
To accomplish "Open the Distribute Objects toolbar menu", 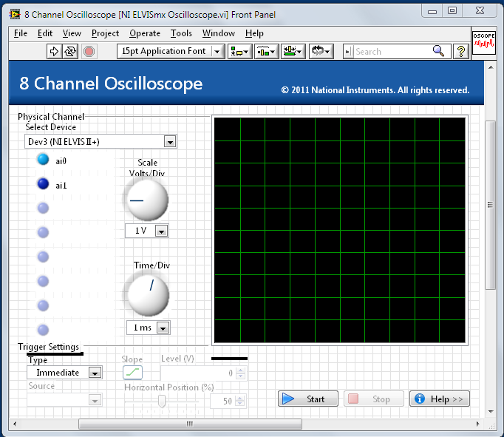I will pyautogui.click(x=267, y=52).
